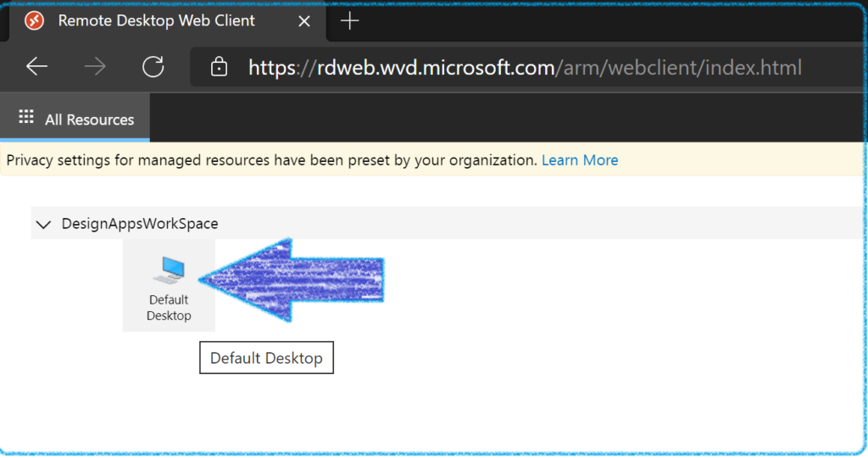
Task: Click the DesignAppsWorkSpace heading text
Action: 140,224
